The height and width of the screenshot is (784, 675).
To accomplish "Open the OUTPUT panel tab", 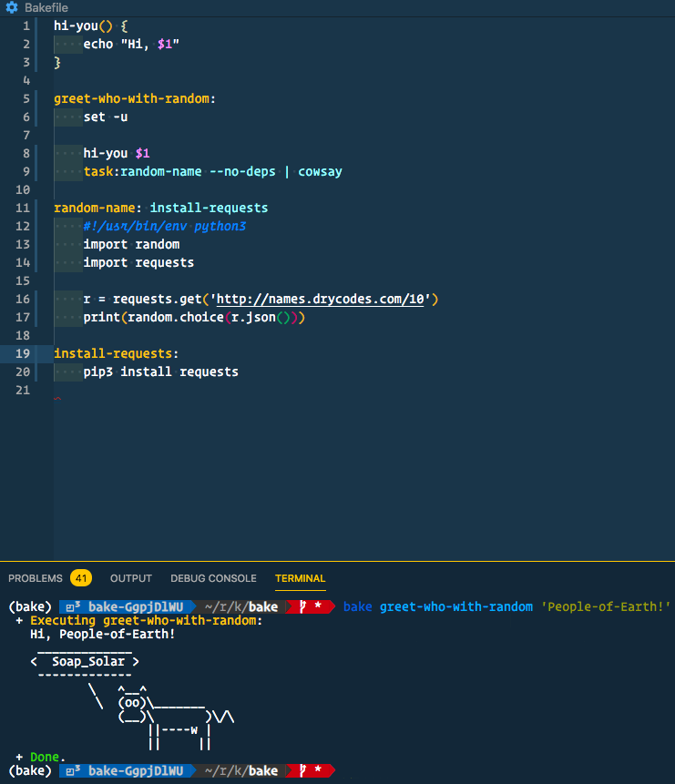I will (x=131, y=578).
